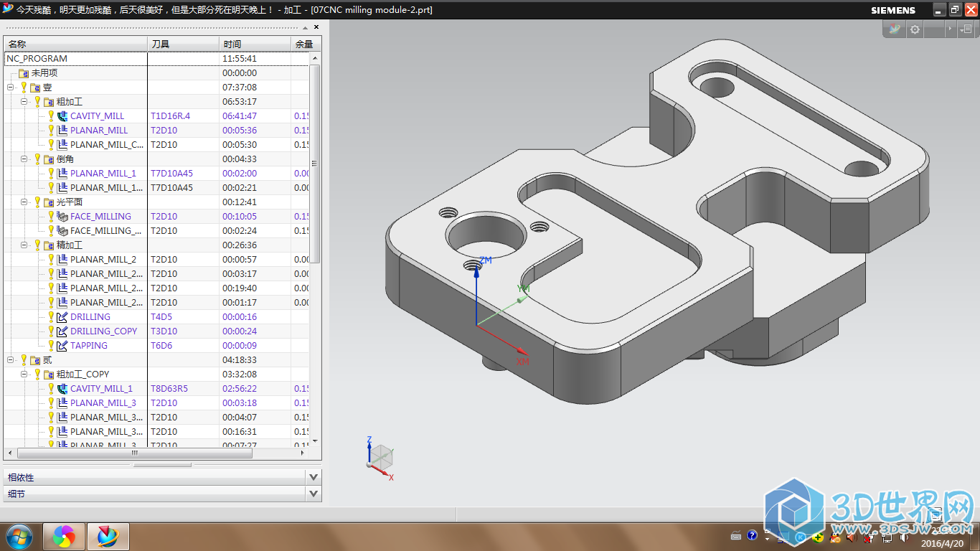Click the CAVITY_MILL operation icon
Image resolution: width=980 pixels, height=551 pixels.
62,116
